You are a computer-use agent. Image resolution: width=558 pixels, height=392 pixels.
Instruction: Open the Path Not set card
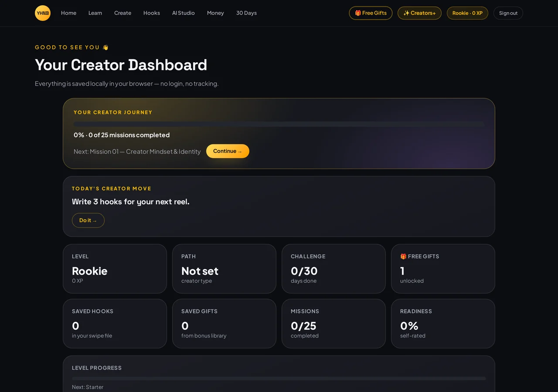[224, 269]
